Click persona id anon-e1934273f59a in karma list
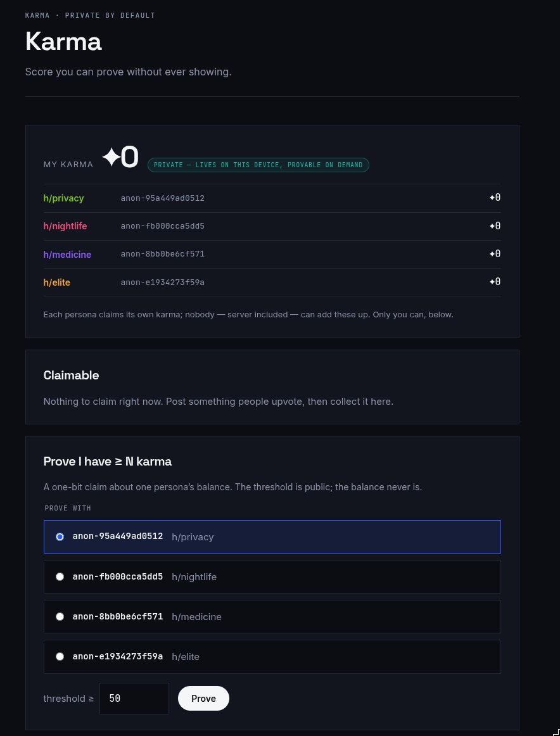The height and width of the screenshot is (736, 560). (162, 282)
